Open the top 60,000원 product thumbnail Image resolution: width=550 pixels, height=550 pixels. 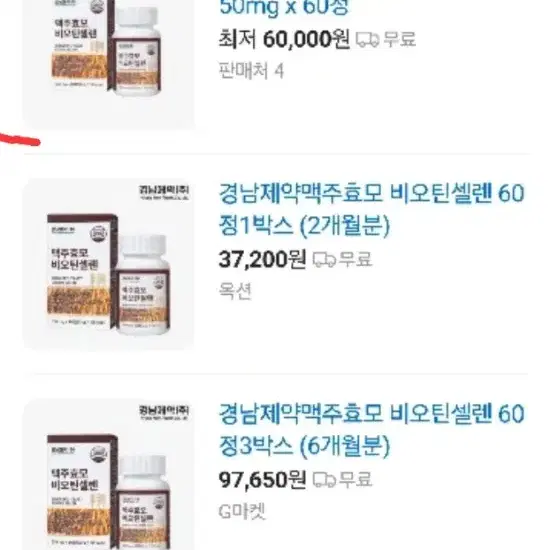point(109,64)
